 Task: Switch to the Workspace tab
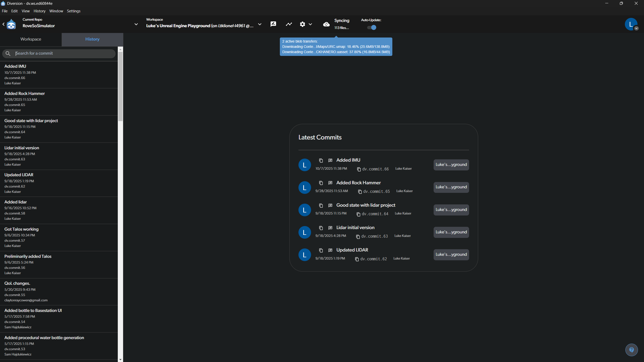(31, 39)
